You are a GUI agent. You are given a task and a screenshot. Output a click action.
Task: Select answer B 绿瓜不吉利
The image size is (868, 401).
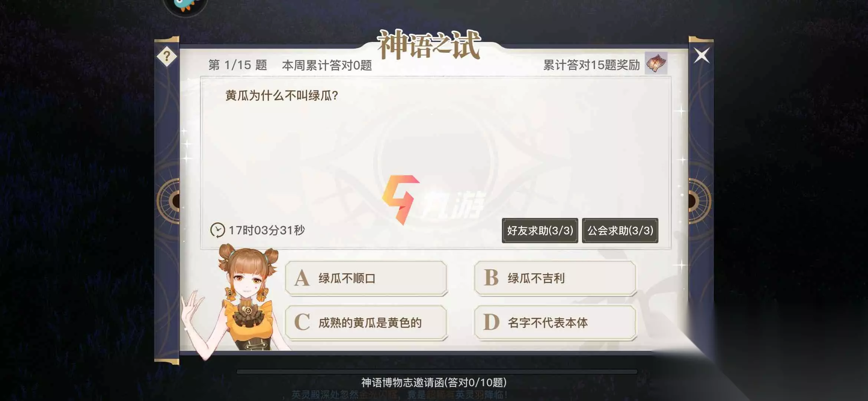click(x=555, y=278)
